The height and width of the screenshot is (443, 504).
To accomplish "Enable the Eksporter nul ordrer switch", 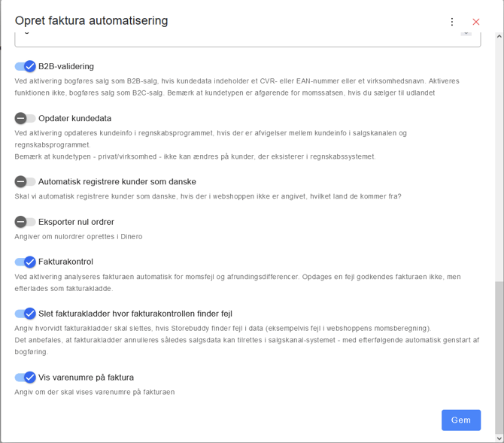I will (x=25, y=222).
